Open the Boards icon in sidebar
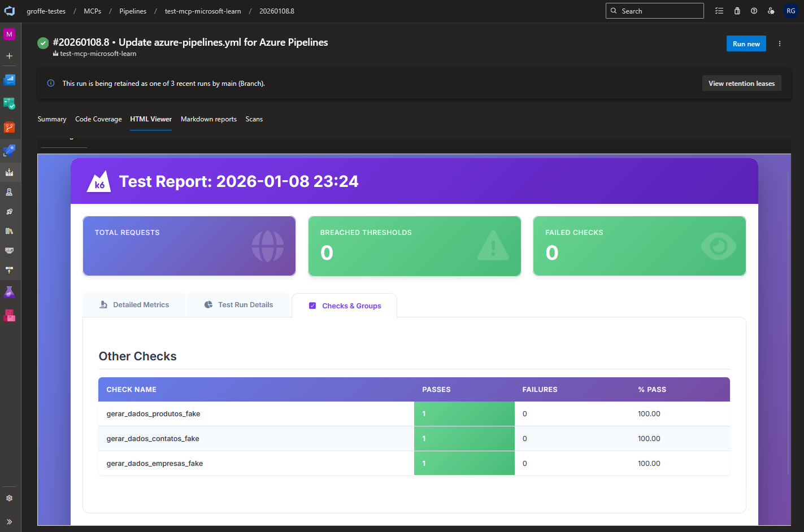The image size is (804, 532). [x=9, y=103]
